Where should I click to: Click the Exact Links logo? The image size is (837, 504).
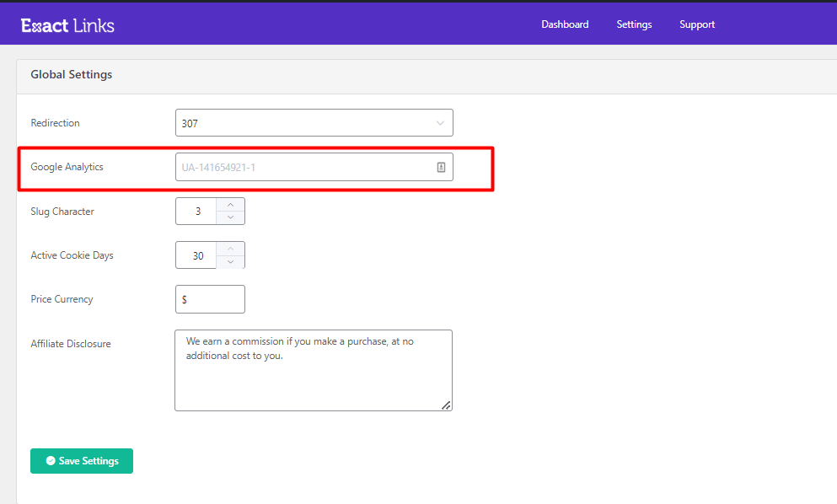(x=67, y=25)
